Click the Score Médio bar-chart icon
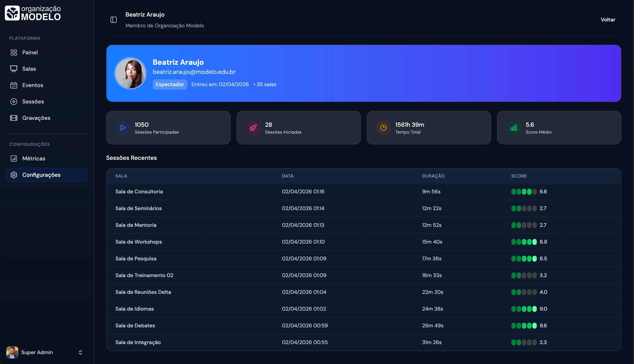Screen dimensions: 634x364 click(514, 128)
